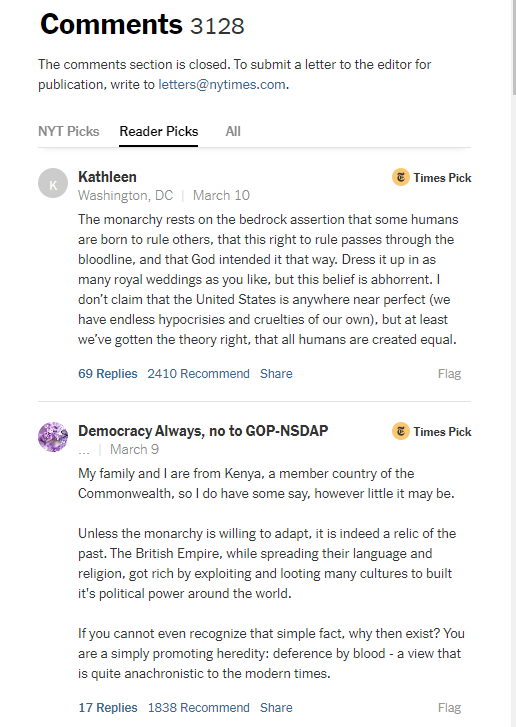Image resolution: width=516 pixels, height=727 pixels.
Task: Flag the Democracy Always comment
Action: 449,708
